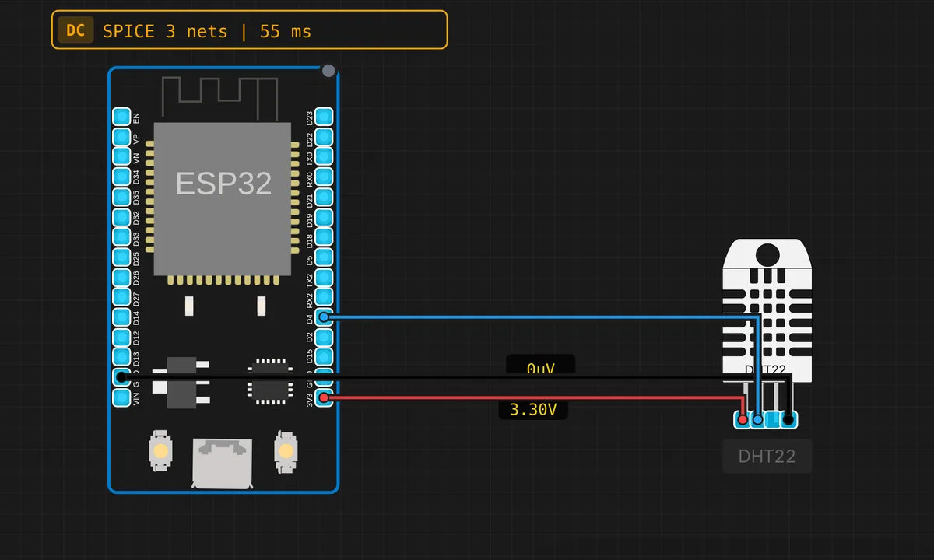
Task: Click the DHT22 ground pin with black wire
Action: [788, 419]
